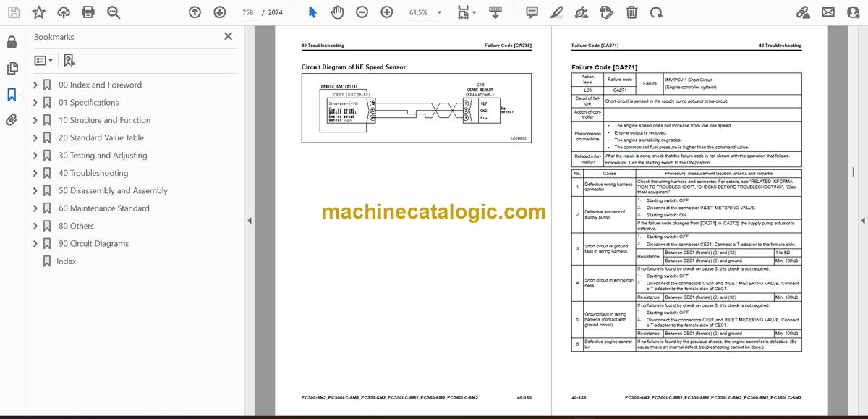Go to next page arrow
The width and height of the screenshot is (868, 419).
[217, 12]
